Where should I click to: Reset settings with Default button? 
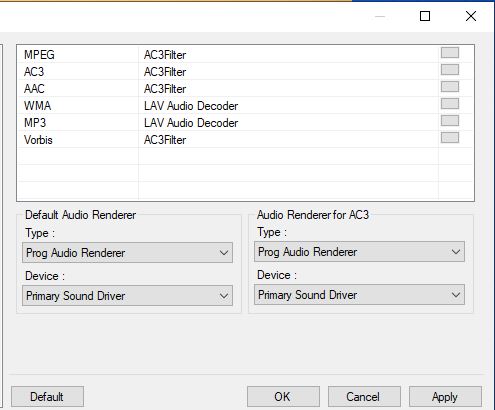click(x=47, y=397)
